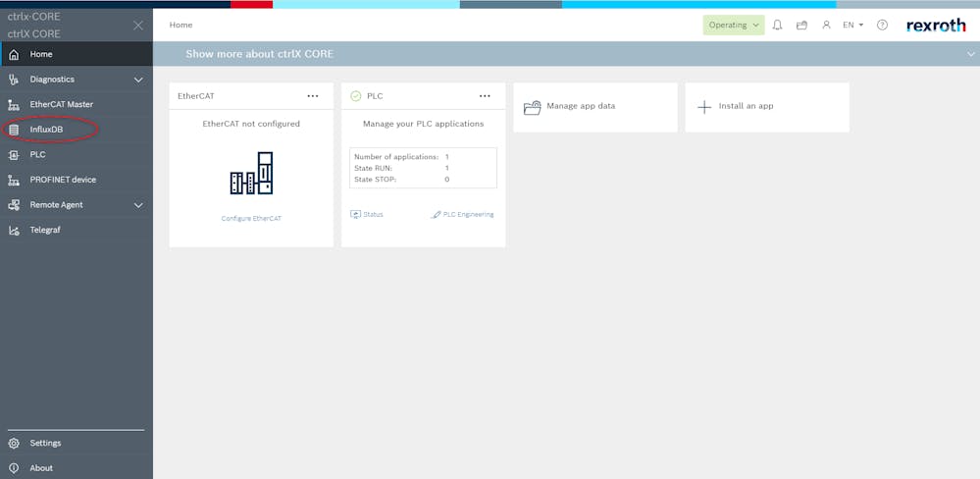Click the 'EtherCAT not configured' text
Screen dimensions: 980x479
click(x=251, y=124)
